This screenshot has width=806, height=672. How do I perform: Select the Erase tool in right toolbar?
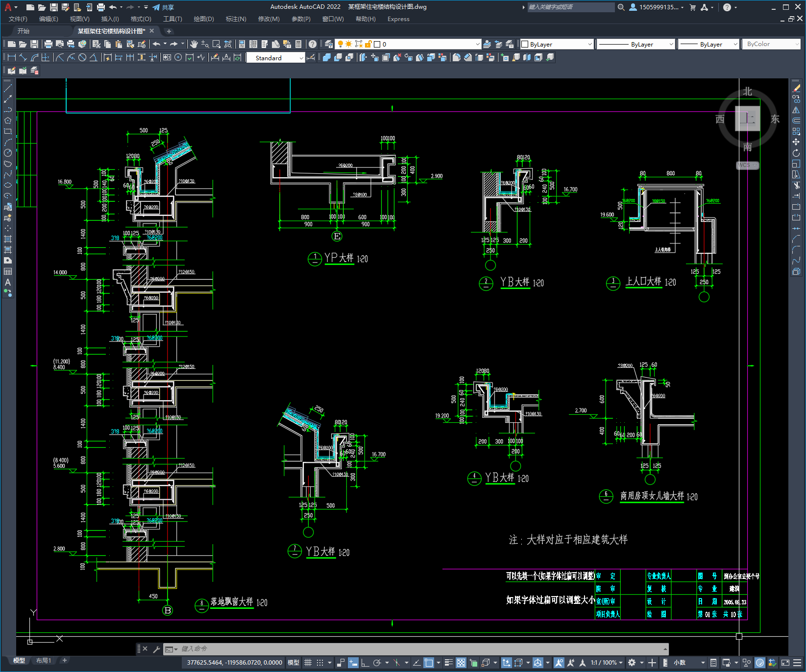[x=796, y=89]
